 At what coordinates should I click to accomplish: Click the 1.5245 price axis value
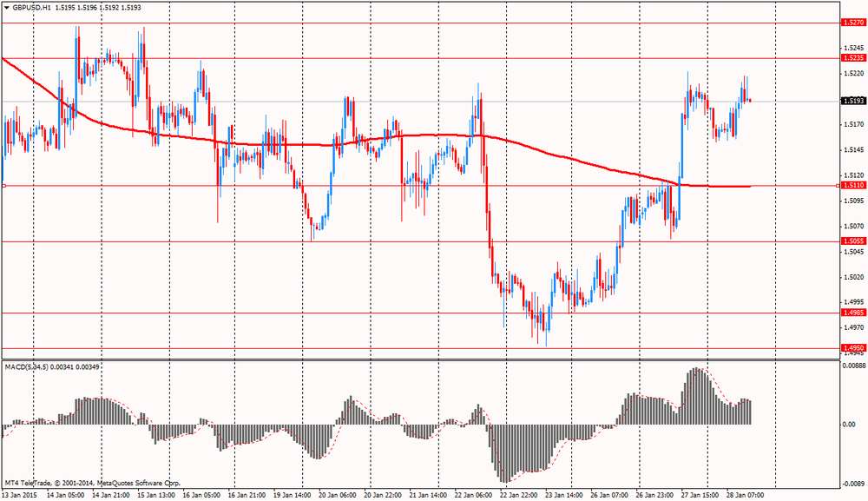(853, 48)
